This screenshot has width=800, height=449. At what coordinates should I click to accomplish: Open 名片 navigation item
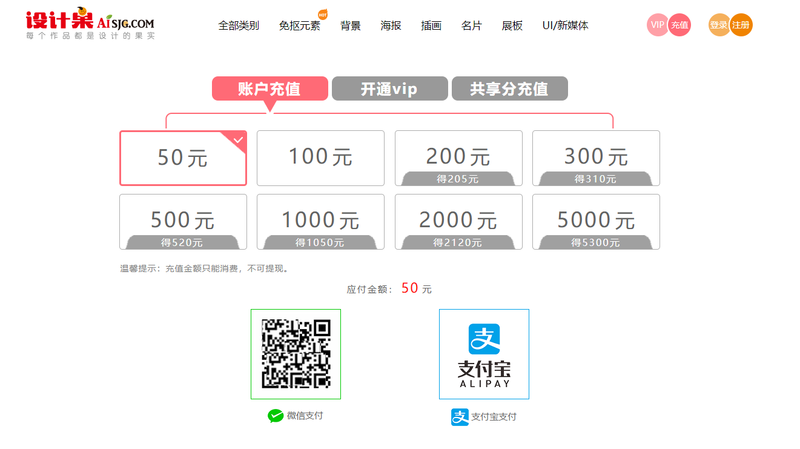[471, 26]
